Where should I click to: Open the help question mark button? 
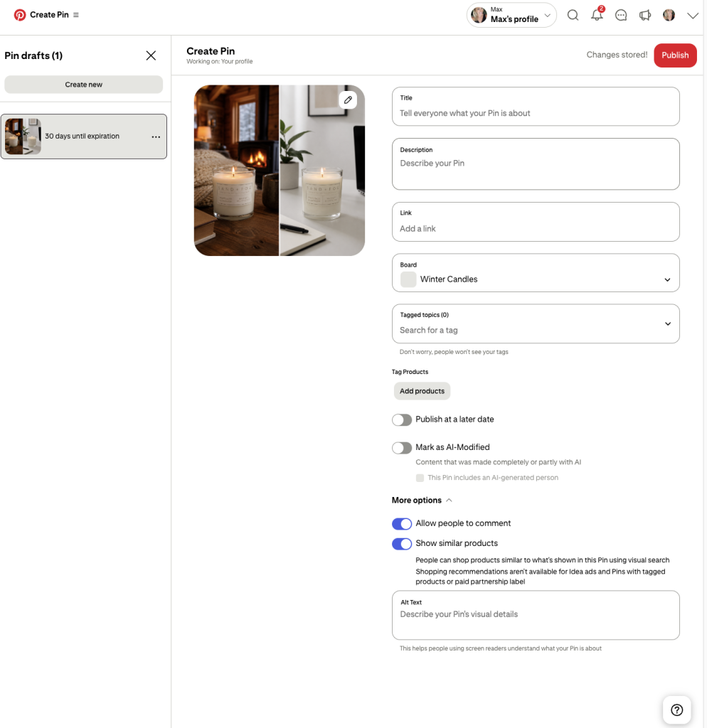[677, 710]
